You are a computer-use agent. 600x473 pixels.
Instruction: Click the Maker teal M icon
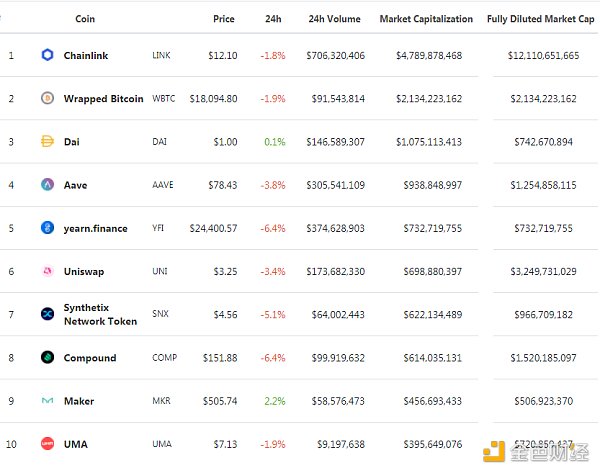pos(47,401)
